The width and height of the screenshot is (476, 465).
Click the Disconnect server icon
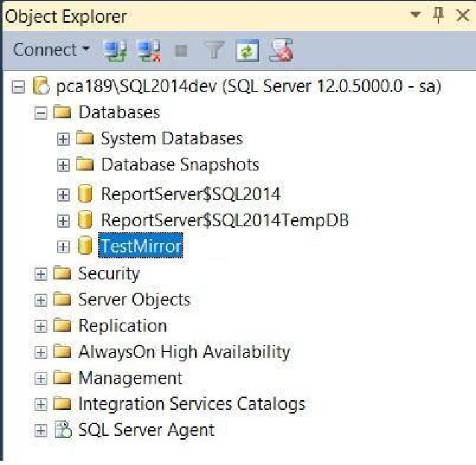click(149, 51)
